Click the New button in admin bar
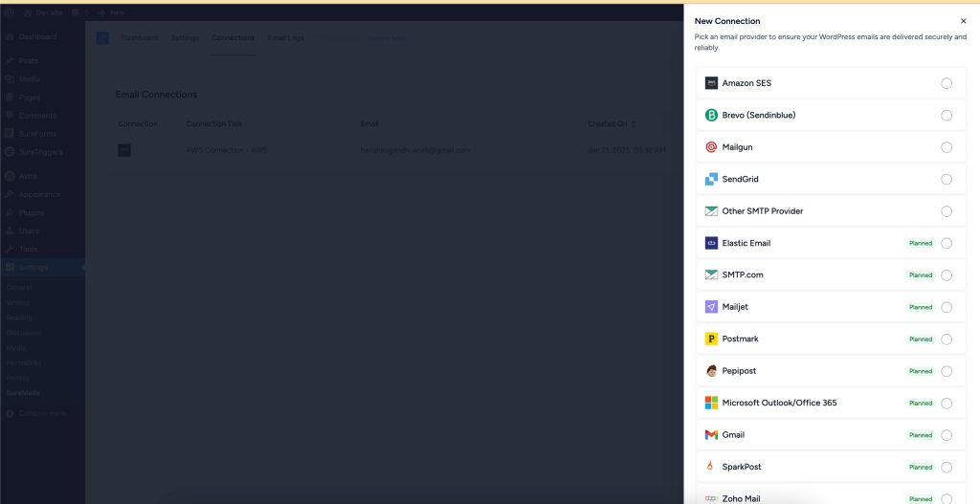 click(112, 12)
